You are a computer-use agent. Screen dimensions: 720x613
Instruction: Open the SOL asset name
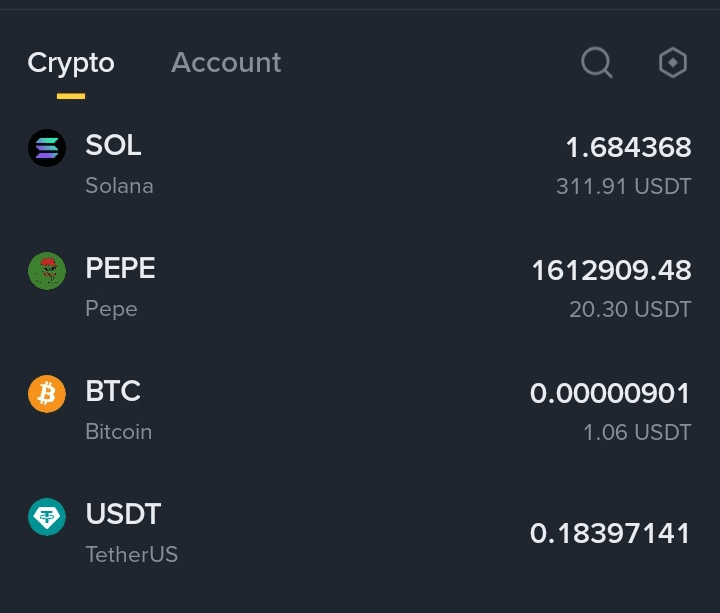coord(113,146)
